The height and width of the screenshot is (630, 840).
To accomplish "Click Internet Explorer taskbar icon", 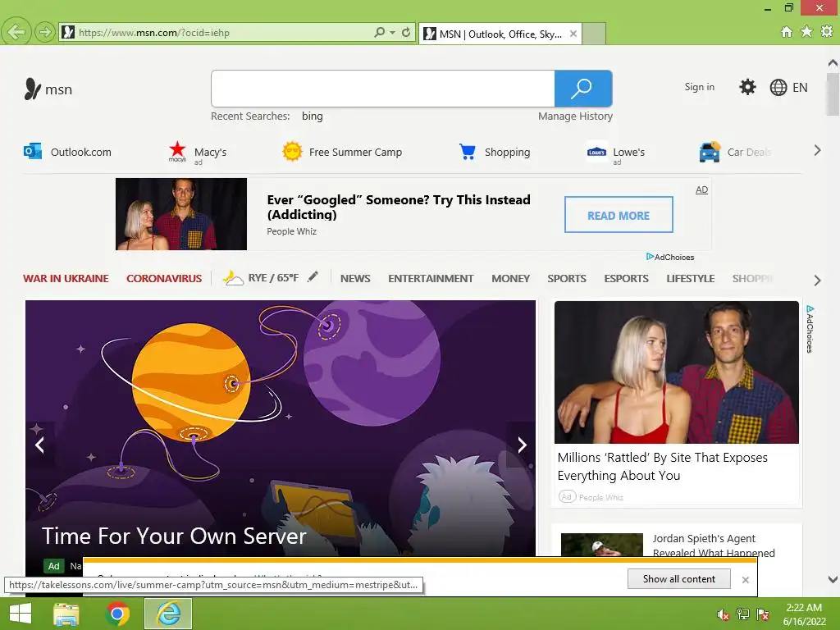I will 168,614.
